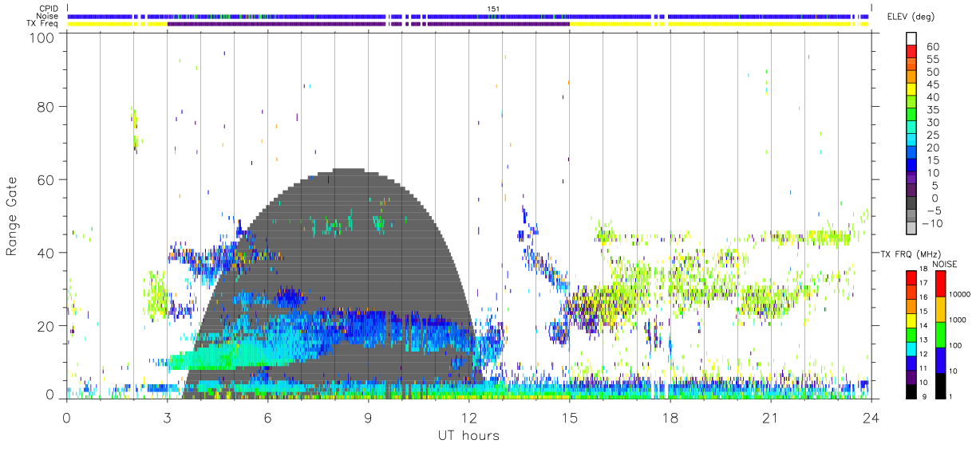Click the x-axis tick label "9"
Image resolution: width=980 pixels, height=452 pixels.
click(369, 418)
